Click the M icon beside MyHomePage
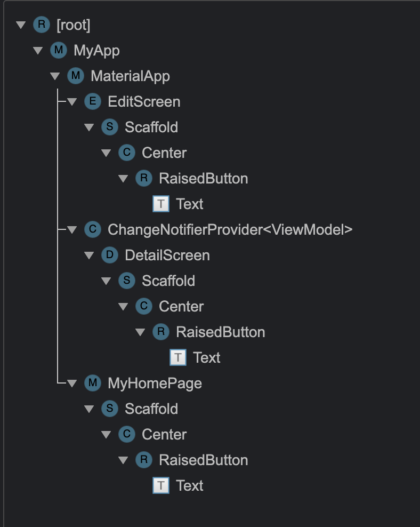The height and width of the screenshot is (527, 420). tap(92, 383)
